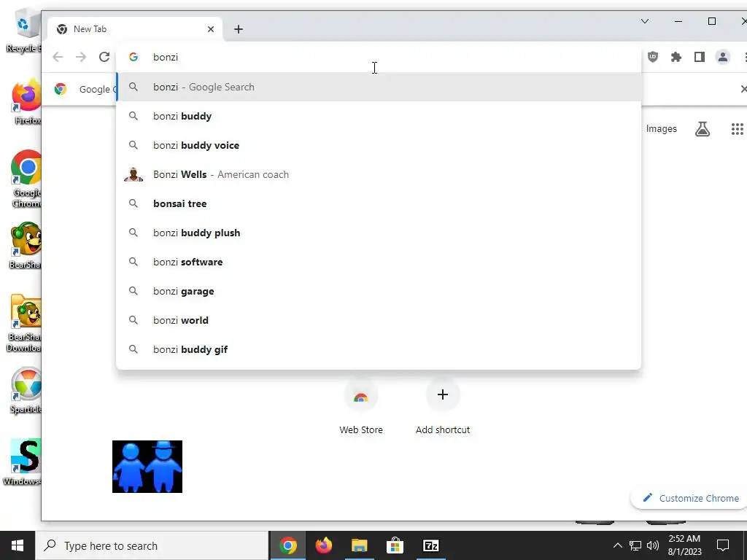Select the bonzi software suggestion
Screen dimensions: 747x560
(379, 262)
